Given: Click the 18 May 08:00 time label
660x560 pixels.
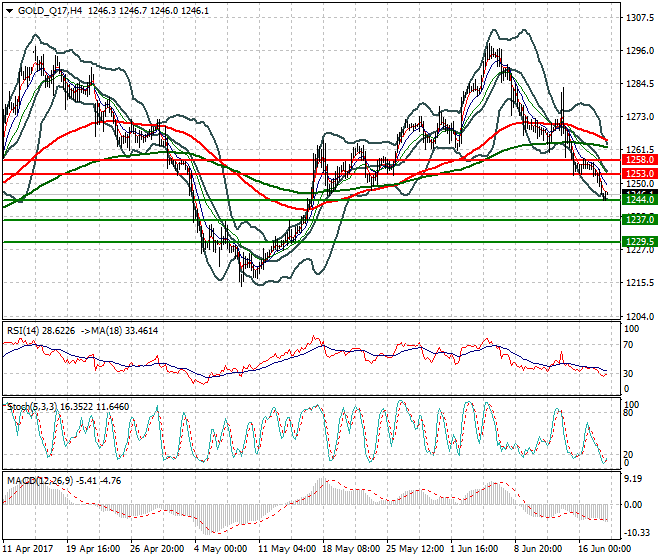Looking at the screenshot, I should (x=351, y=549).
